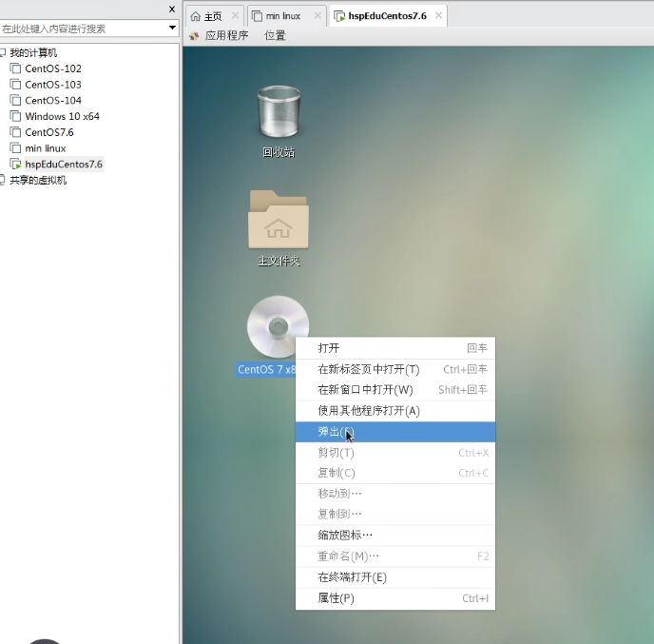Open the home folder (主文件夹) desktop icon
This screenshot has width=654, height=644.
click(279, 220)
